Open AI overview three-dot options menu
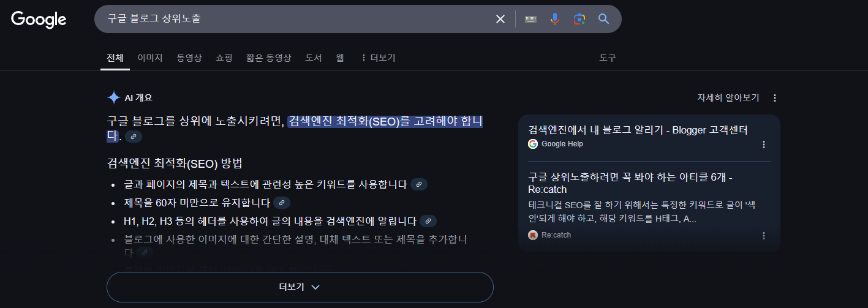Image resolution: width=868 pixels, height=308 pixels. [775, 98]
